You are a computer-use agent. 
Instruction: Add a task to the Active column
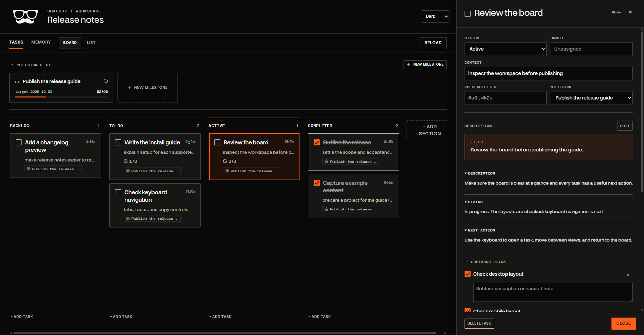[220, 317]
